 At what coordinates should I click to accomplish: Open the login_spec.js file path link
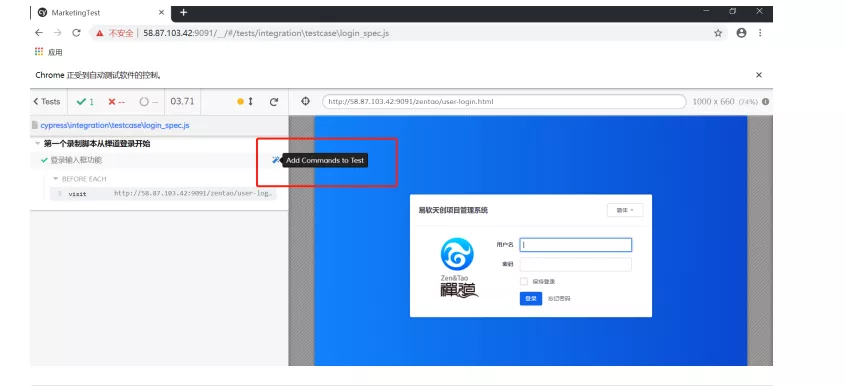115,125
